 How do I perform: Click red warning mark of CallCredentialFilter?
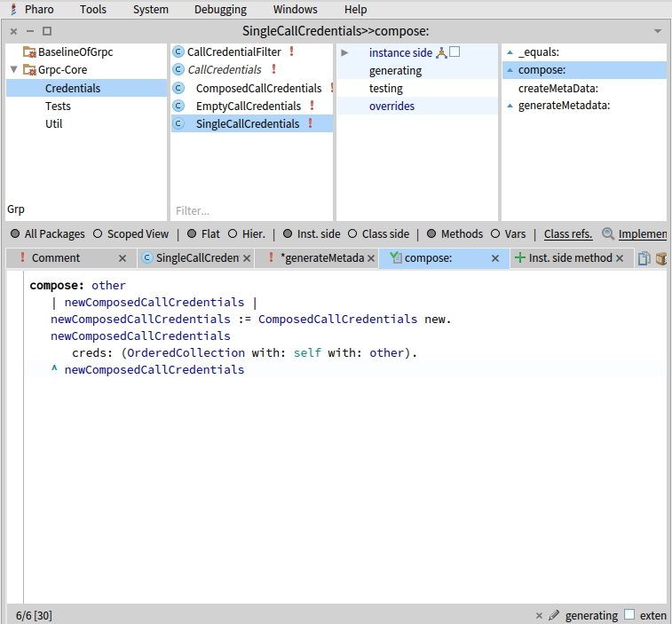[291, 51]
